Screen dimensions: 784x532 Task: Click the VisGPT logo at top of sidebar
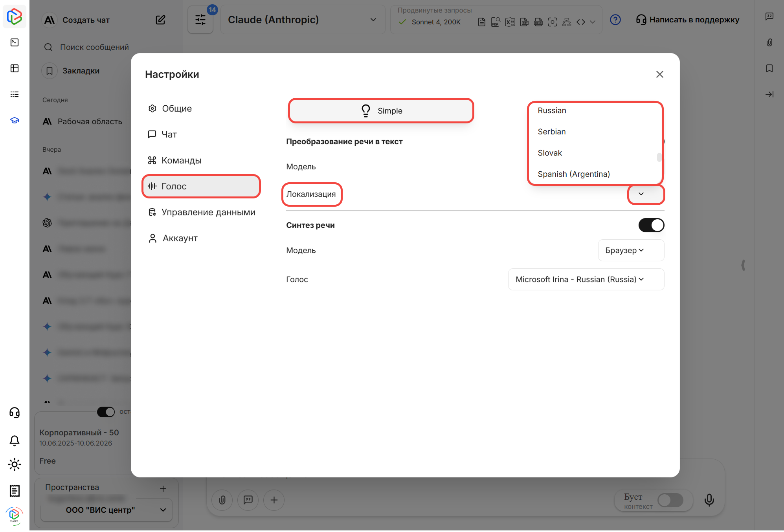(15, 17)
